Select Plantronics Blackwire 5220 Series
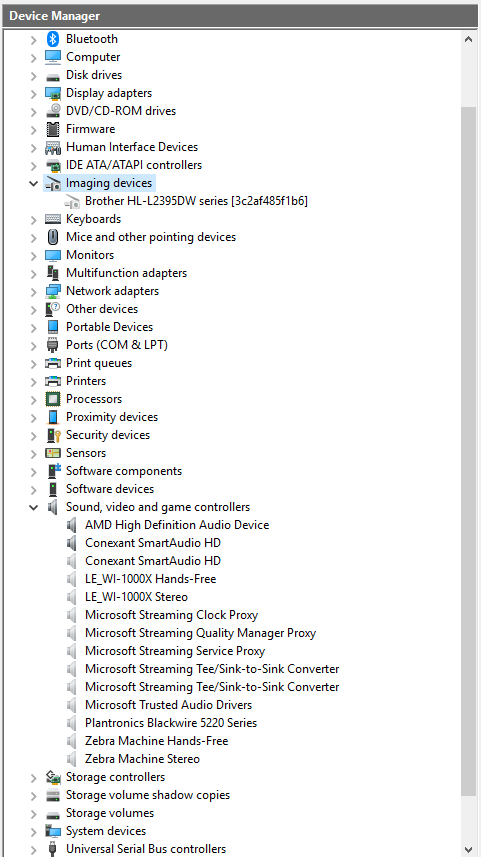The height and width of the screenshot is (857, 481). coord(171,723)
